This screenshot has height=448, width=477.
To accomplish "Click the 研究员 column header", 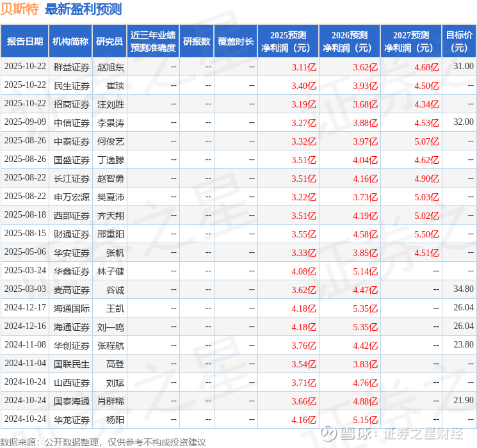I will pyautogui.click(x=109, y=41).
